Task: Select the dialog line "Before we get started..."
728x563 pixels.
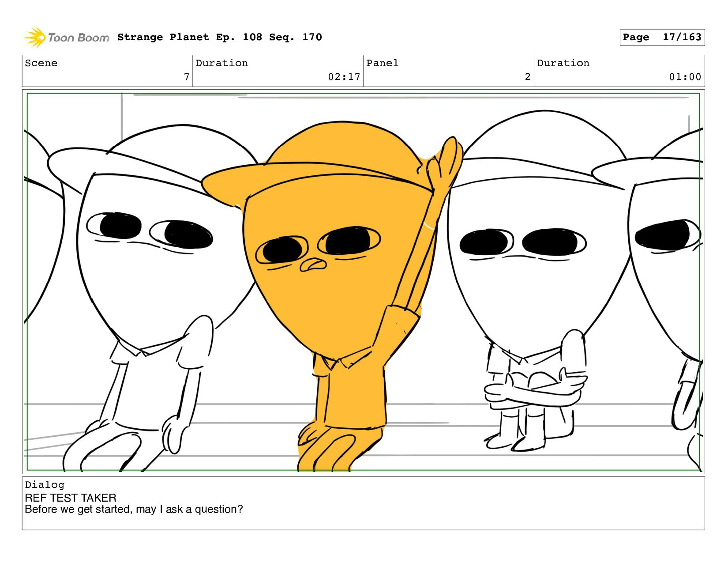Action: (134, 509)
